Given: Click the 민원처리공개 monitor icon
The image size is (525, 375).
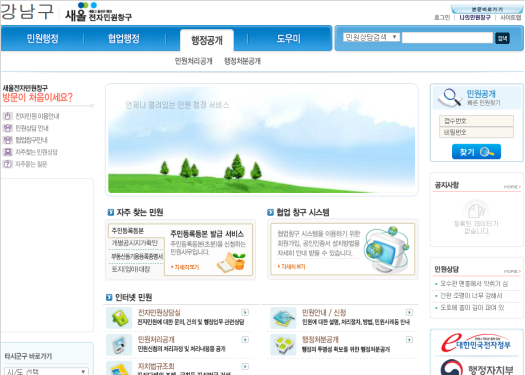Looking at the screenshot, I should tap(119, 345).
